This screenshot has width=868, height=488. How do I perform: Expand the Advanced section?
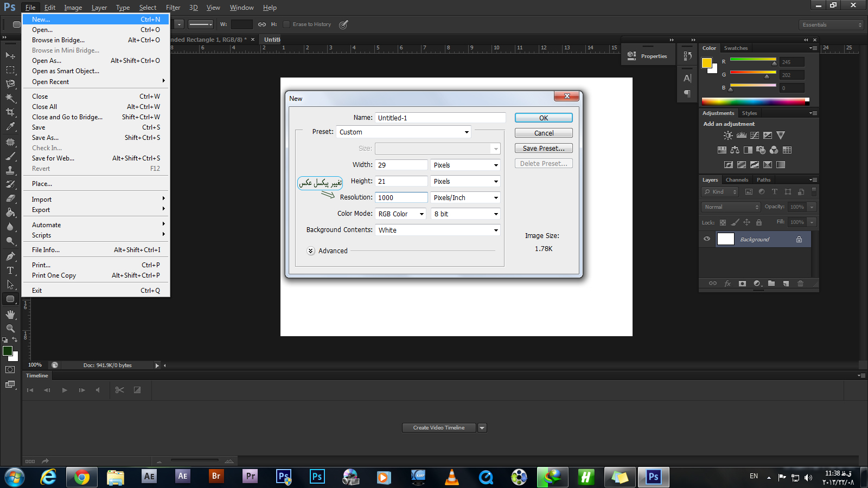pos(311,251)
